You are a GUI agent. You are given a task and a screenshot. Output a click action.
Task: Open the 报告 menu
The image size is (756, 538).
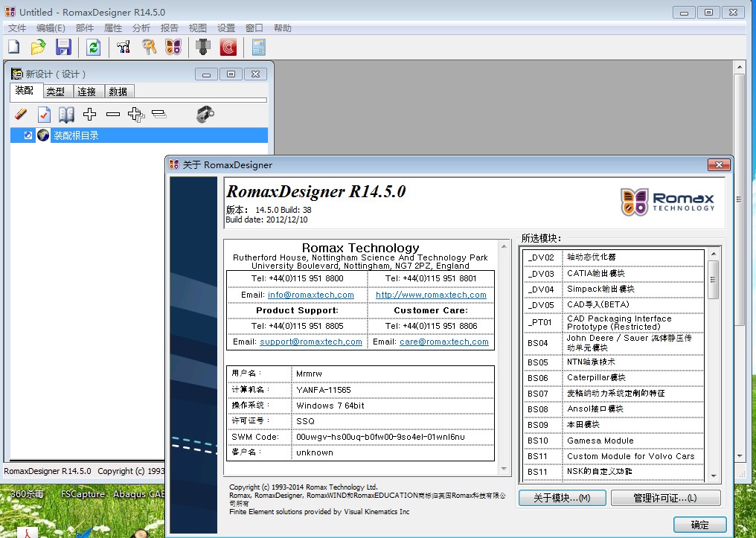click(x=169, y=28)
